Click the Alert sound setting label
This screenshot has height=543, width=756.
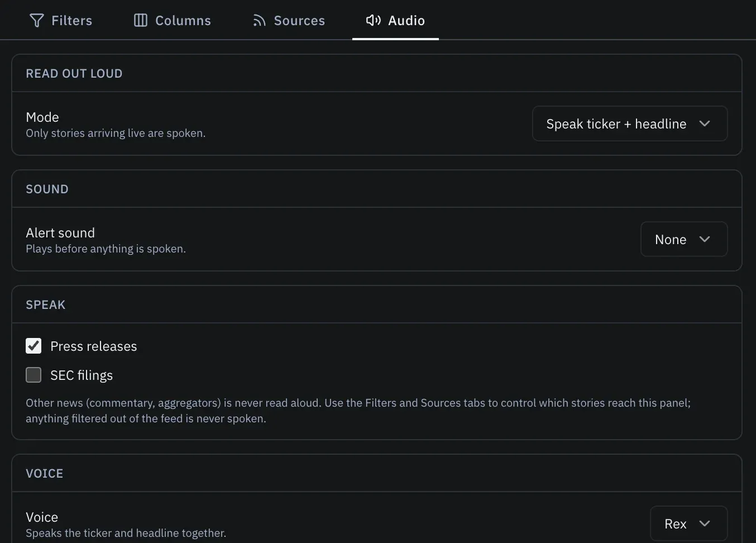coord(60,233)
